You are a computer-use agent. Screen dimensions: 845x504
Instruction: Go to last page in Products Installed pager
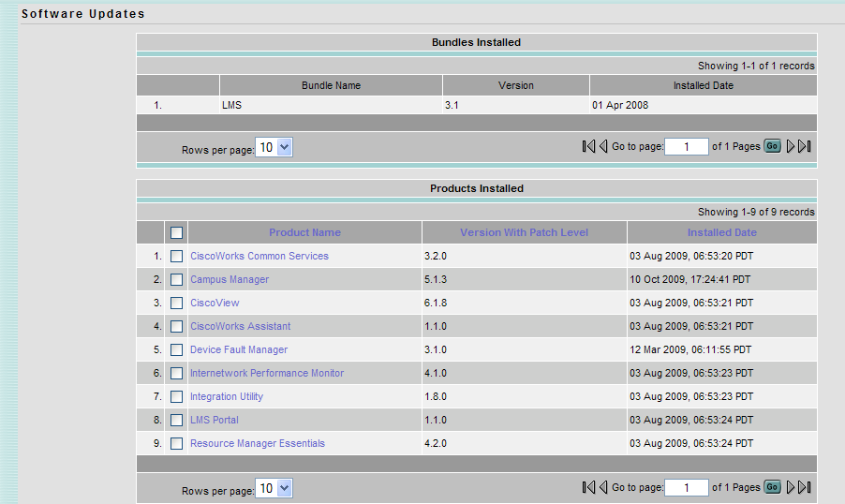pyautogui.click(x=805, y=487)
